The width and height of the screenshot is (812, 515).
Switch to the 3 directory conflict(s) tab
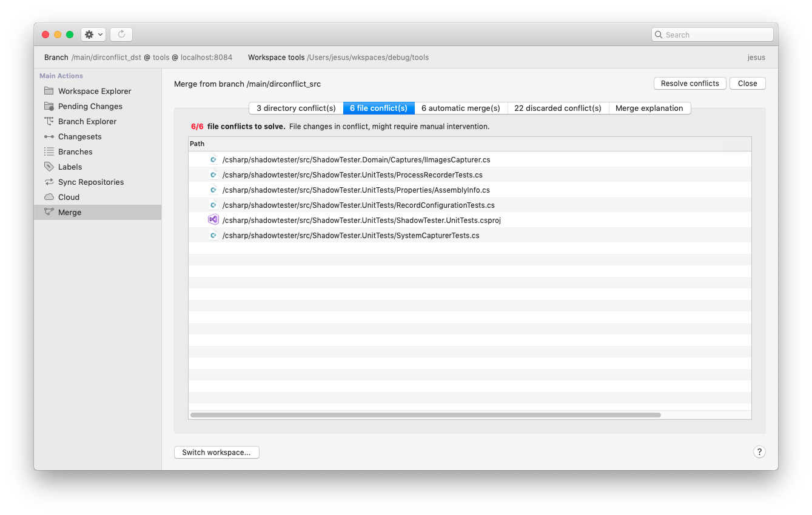coord(295,108)
